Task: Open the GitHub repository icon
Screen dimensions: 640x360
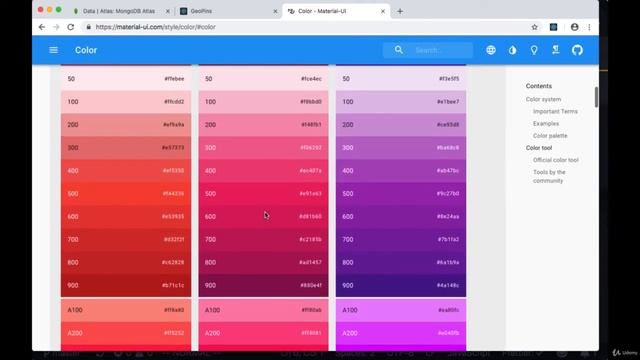Action: 577,50
